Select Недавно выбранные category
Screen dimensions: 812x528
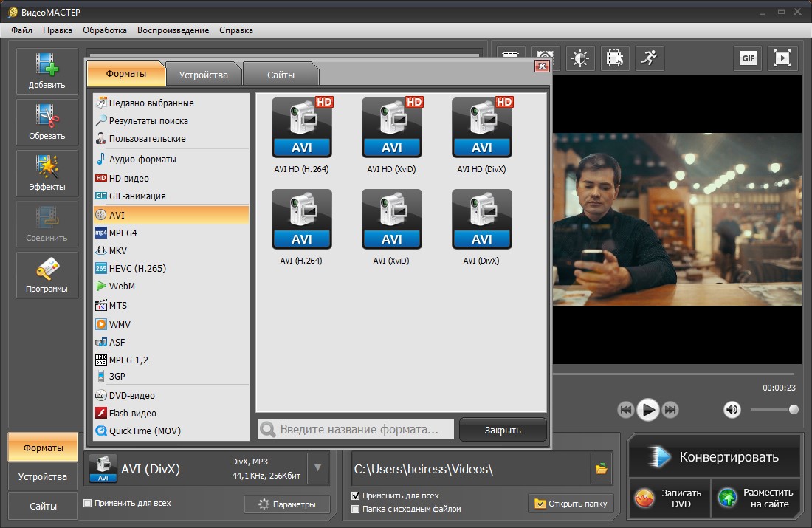coord(171,103)
